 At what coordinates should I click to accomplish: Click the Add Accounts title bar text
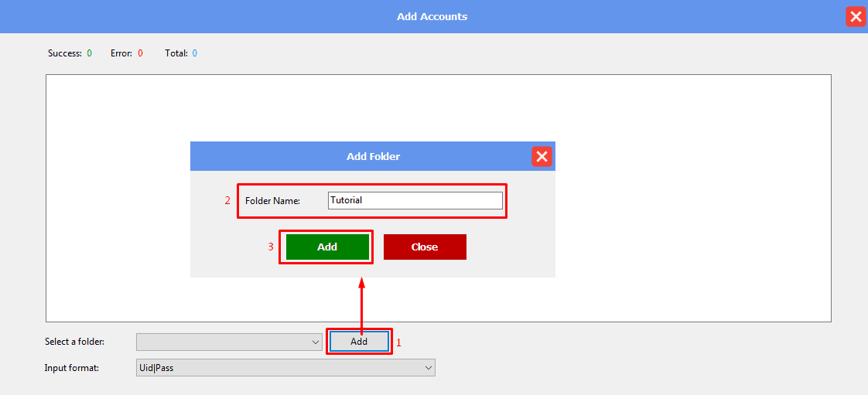point(432,16)
